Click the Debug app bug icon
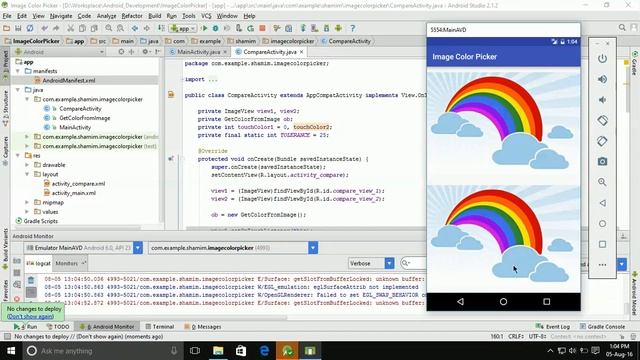The image size is (640, 360). pos(216,28)
